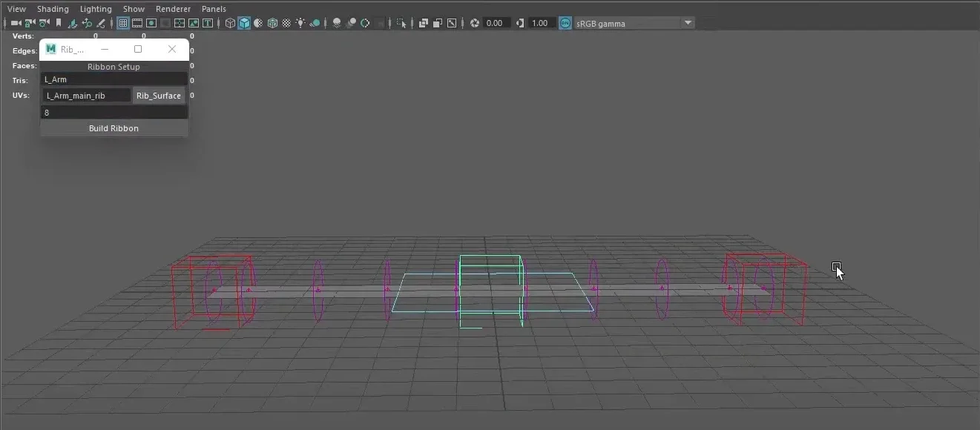
Task: Open the Renderer menu
Action: (x=173, y=9)
